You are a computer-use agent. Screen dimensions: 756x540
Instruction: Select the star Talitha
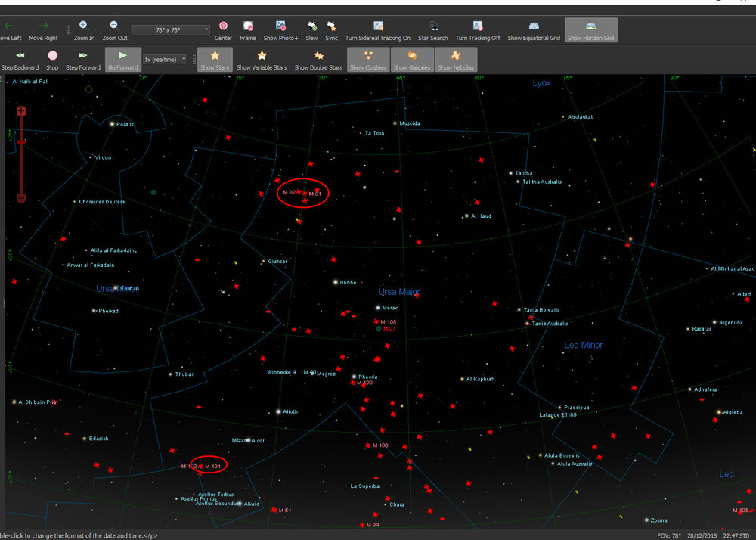(x=510, y=173)
